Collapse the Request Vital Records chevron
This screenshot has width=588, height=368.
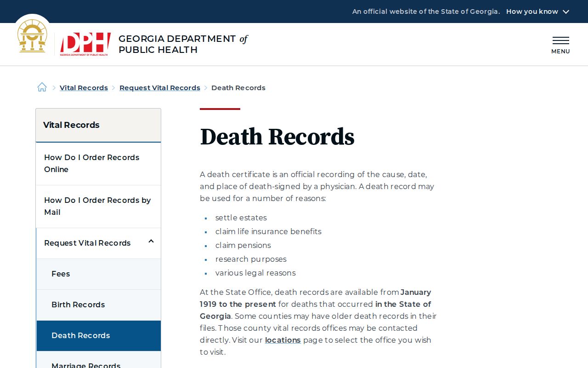(151, 241)
